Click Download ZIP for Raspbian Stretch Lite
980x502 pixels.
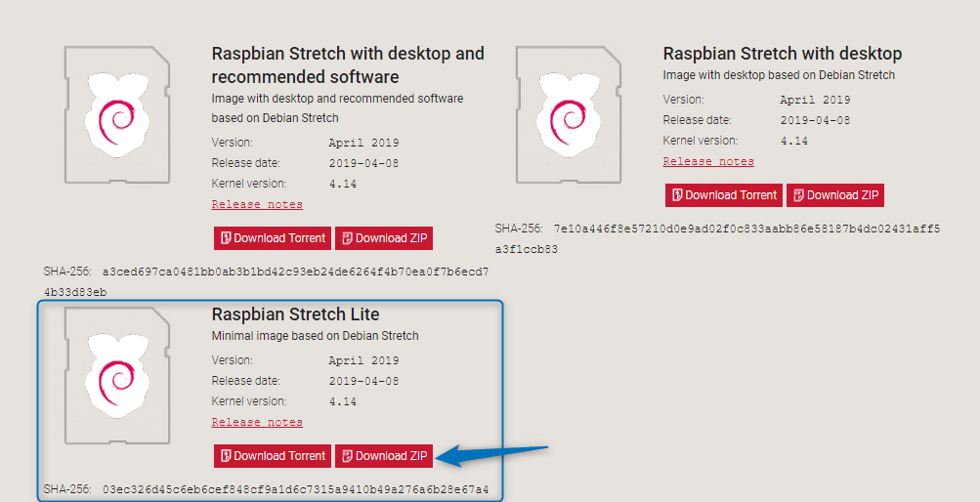384,456
